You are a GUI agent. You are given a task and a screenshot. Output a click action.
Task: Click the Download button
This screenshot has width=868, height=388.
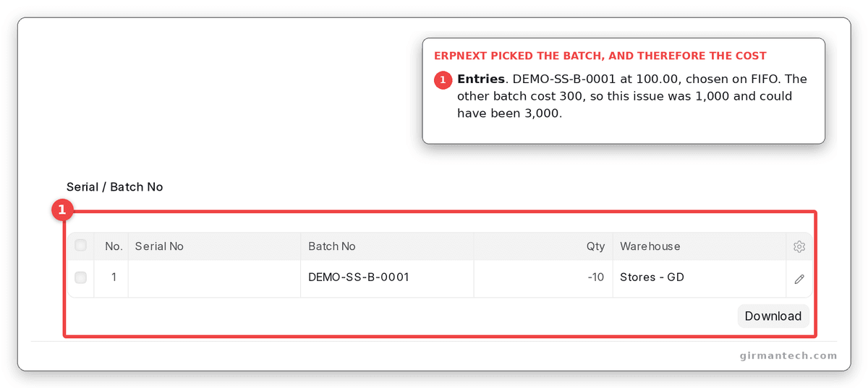pos(773,316)
